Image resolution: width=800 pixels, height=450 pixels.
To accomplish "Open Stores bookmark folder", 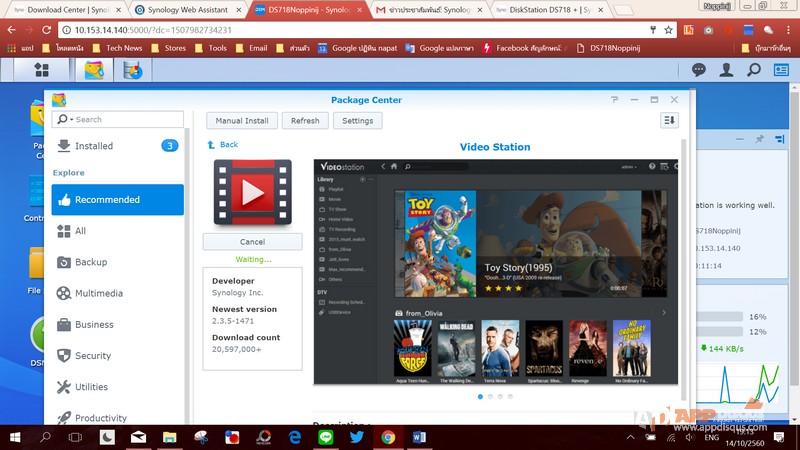I will pos(169,48).
